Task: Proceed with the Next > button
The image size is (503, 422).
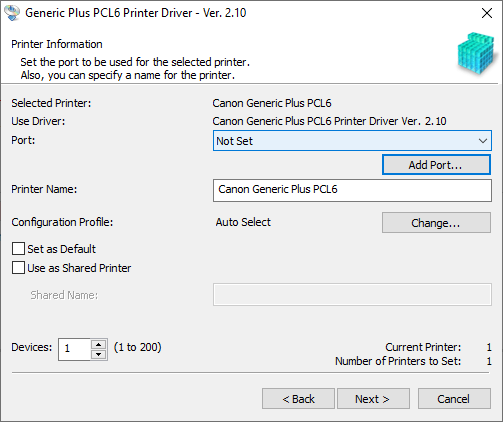Action: [x=373, y=398]
